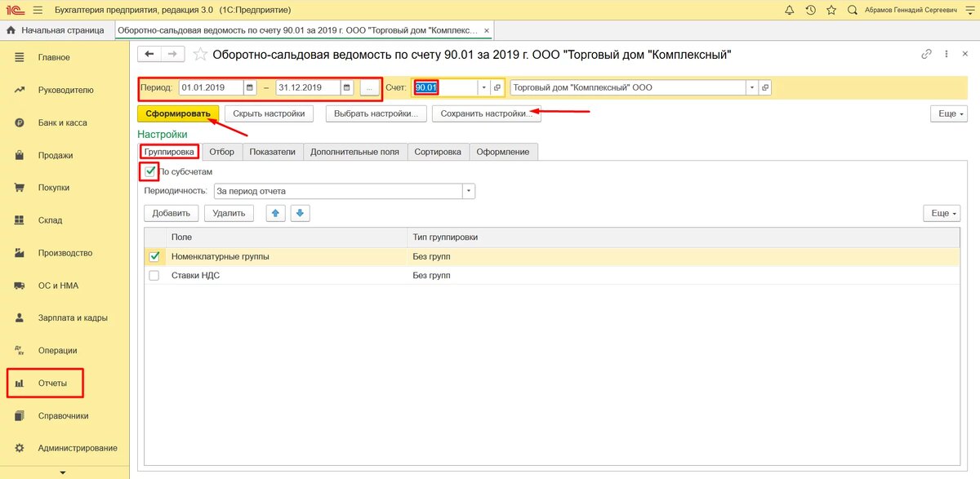Image resolution: width=980 pixels, height=479 pixels.
Task: Click Без групп in Ставки НДС row
Action: tap(432, 276)
